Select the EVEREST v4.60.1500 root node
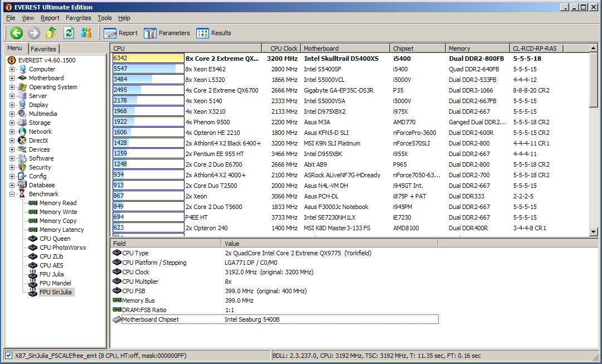This screenshot has height=364, width=602. [x=47, y=60]
